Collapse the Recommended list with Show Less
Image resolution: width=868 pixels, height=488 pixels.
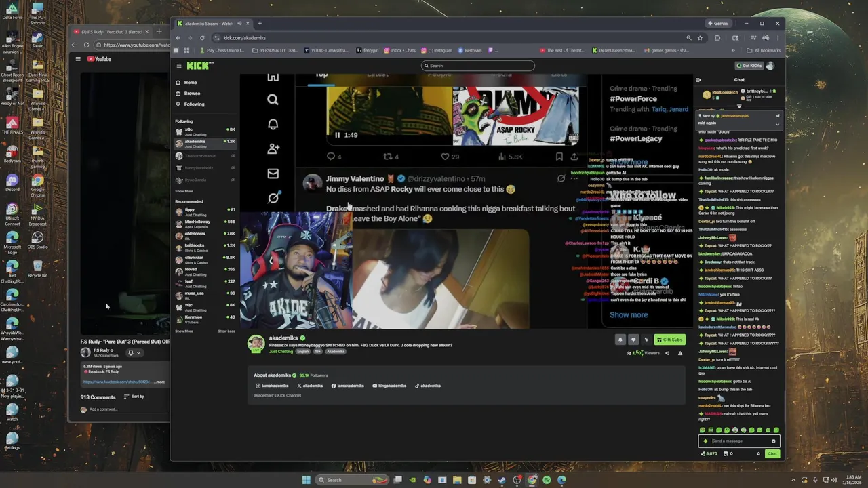[x=226, y=331]
